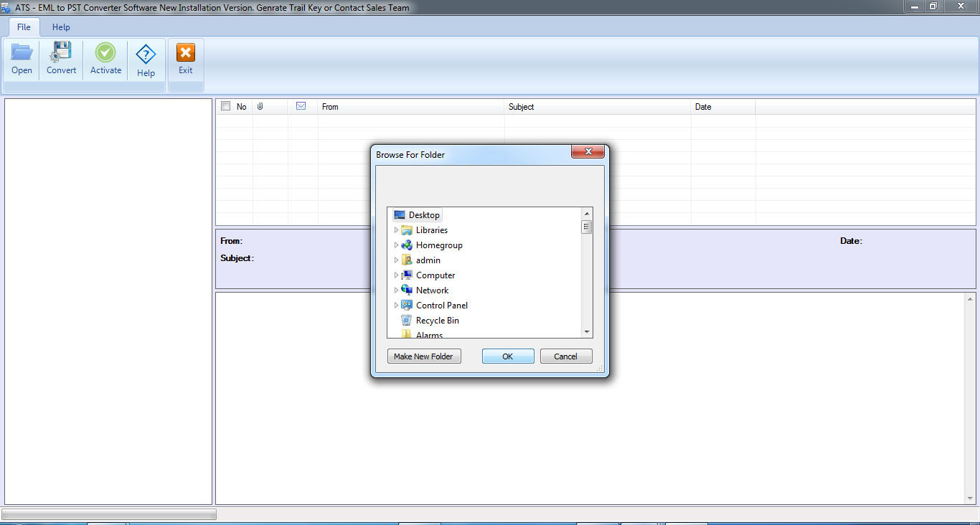Click the folder tree scrollbar up arrow
980x525 pixels.
pos(587,214)
